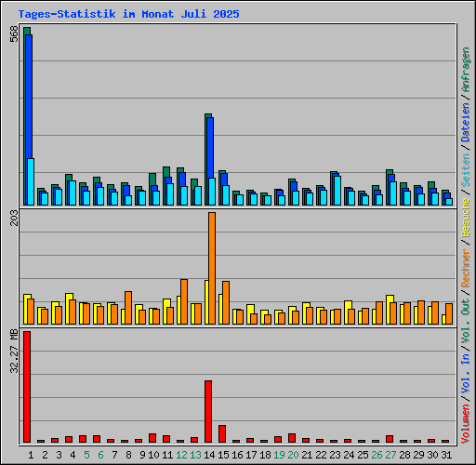Image resolution: width=476 pixels, height=465 pixels.
Task: Click day label 29 on x-axis
Action: pos(418,455)
